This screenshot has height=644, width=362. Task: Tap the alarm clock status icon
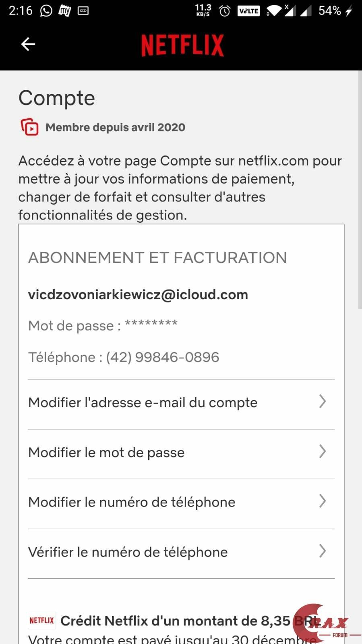pos(225,11)
